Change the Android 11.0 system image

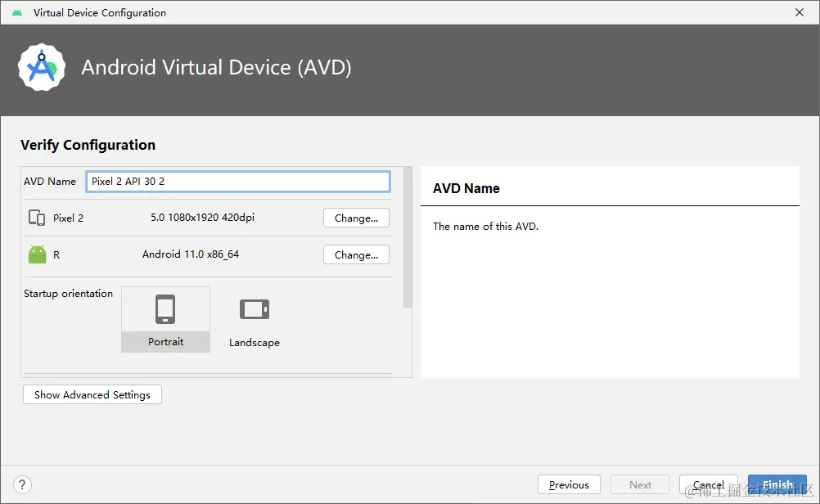[356, 254]
